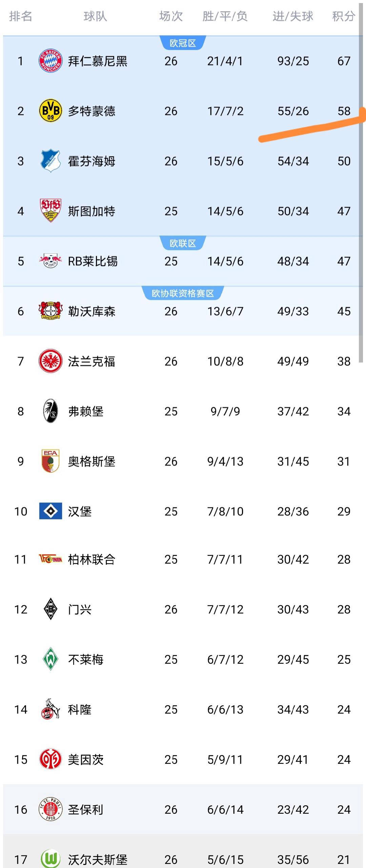366x868 pixels.
Task: Click the Mainz 05 red crest
Action: pos(50,759)
